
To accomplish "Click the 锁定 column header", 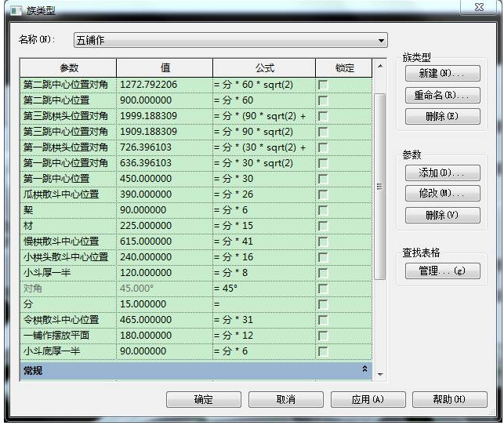I will [x=344, y=68].
